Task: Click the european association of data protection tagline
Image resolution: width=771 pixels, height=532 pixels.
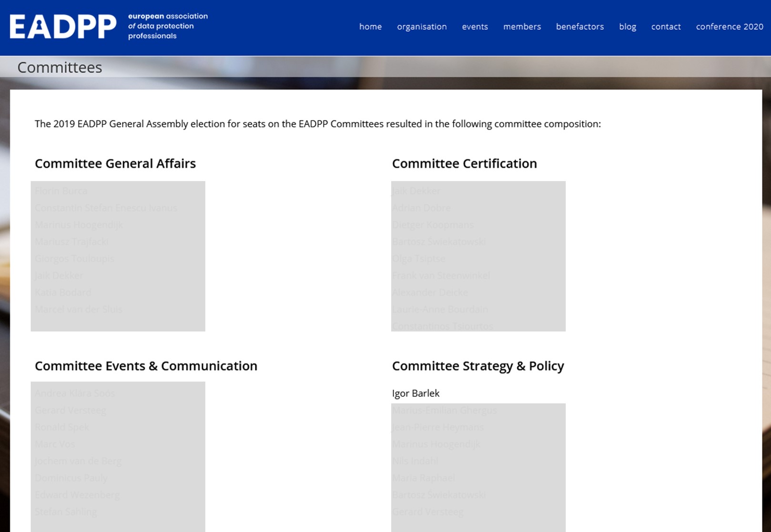Action: (x=168, y=26)
